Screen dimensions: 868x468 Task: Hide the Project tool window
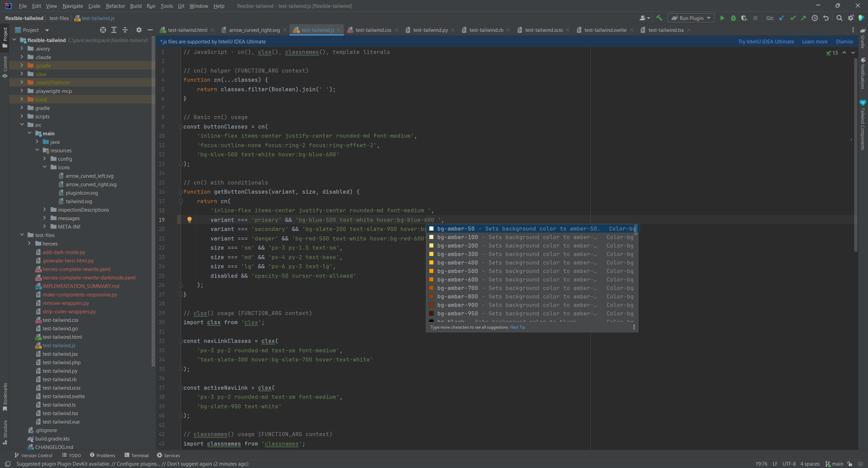coord(150,30)
